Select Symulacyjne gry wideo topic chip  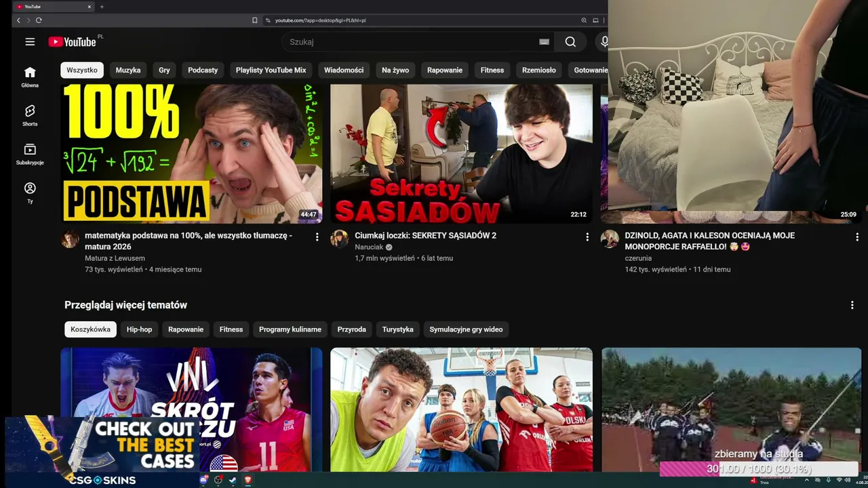(466, 329)
